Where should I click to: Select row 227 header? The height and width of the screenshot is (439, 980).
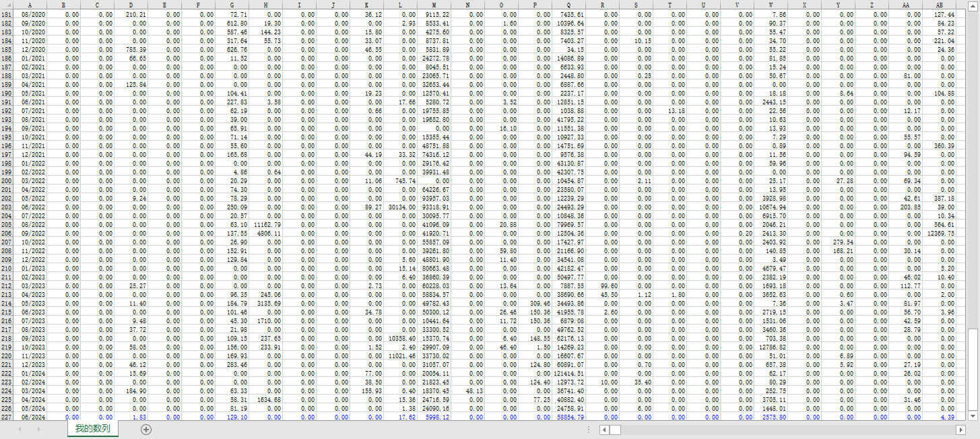click(x=7, y=417)
